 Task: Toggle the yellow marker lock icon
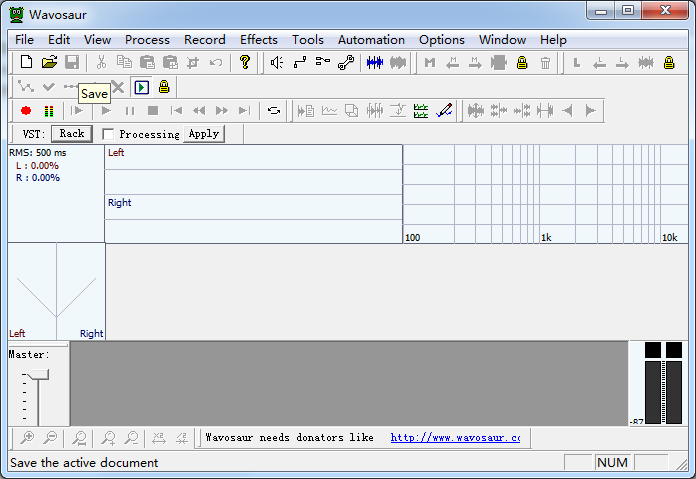click(521, 63)
